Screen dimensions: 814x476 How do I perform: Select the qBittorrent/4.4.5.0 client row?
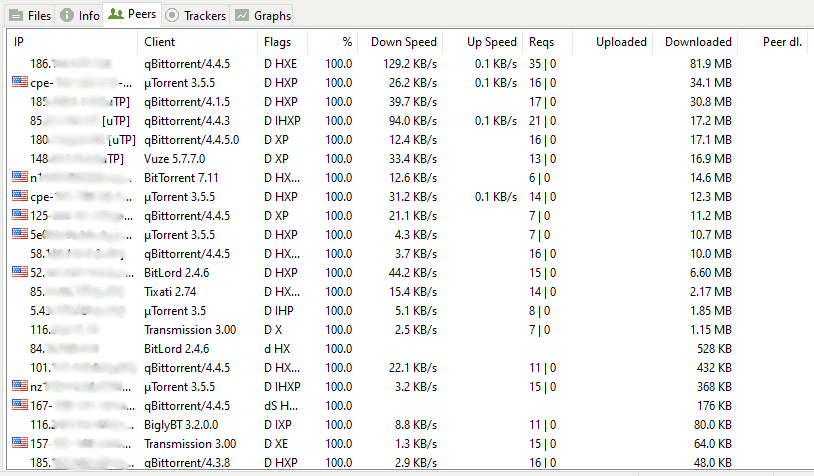[408, 140]
